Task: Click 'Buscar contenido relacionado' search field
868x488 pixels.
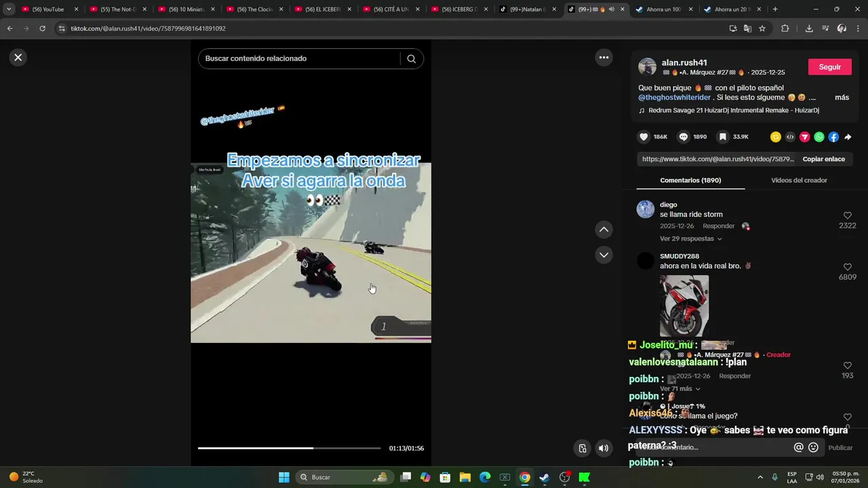Action: (298, 59)
